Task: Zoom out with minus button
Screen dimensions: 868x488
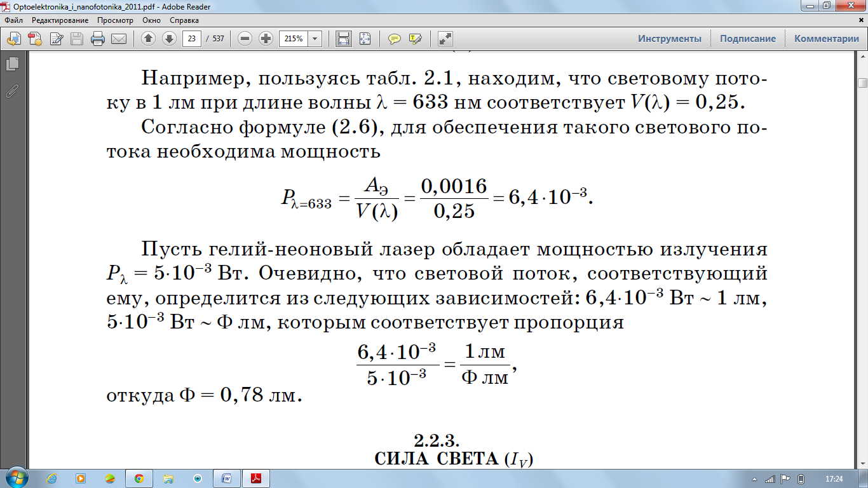Action: pos(245,39)
